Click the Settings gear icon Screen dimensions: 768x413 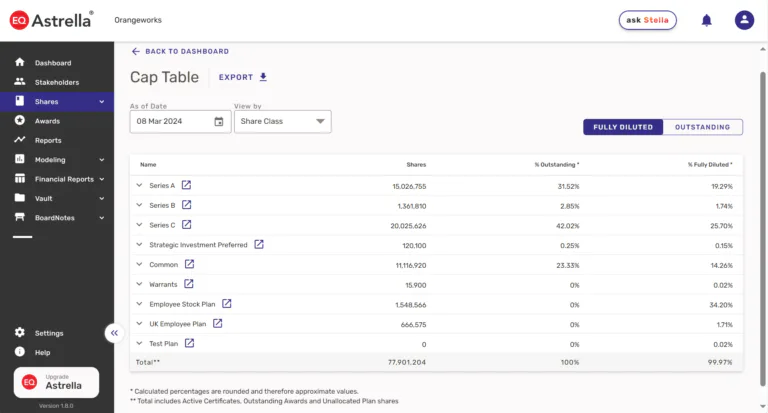(x=20, y=332)
